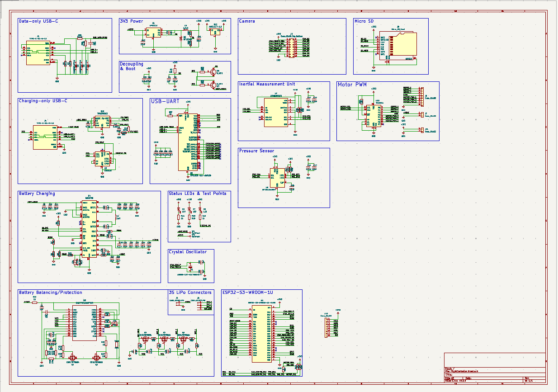Click the Battery Charging section title
Screen dimensions: 558x392
click(37, 194)
